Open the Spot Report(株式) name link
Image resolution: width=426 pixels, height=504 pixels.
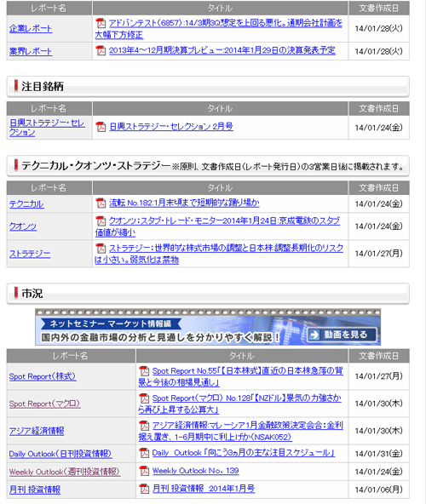[43, 376]
